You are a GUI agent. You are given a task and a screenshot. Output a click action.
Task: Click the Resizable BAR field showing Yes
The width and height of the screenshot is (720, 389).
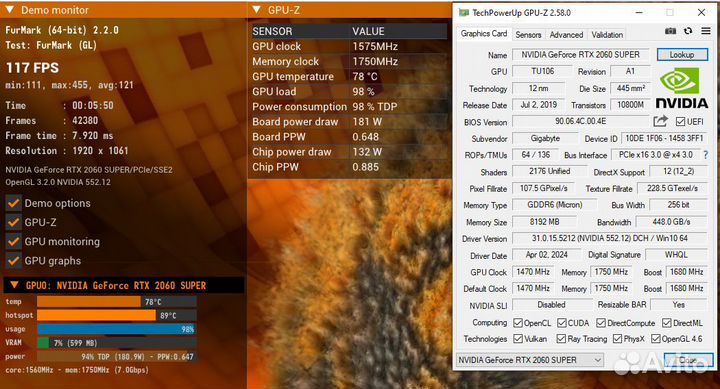click(x=679, y=304)
